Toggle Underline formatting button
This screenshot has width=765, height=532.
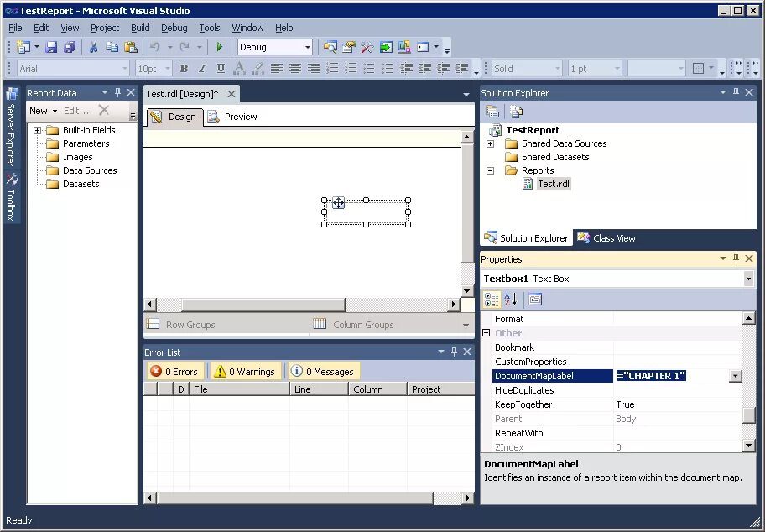point(221,68)
